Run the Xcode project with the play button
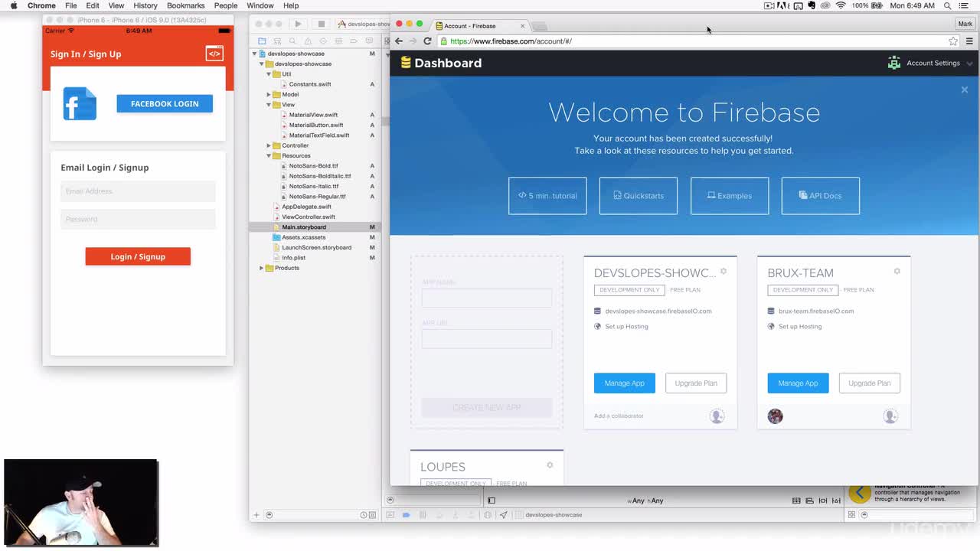Viewport: 980px width, 551px height. click(x=298, y=24)
